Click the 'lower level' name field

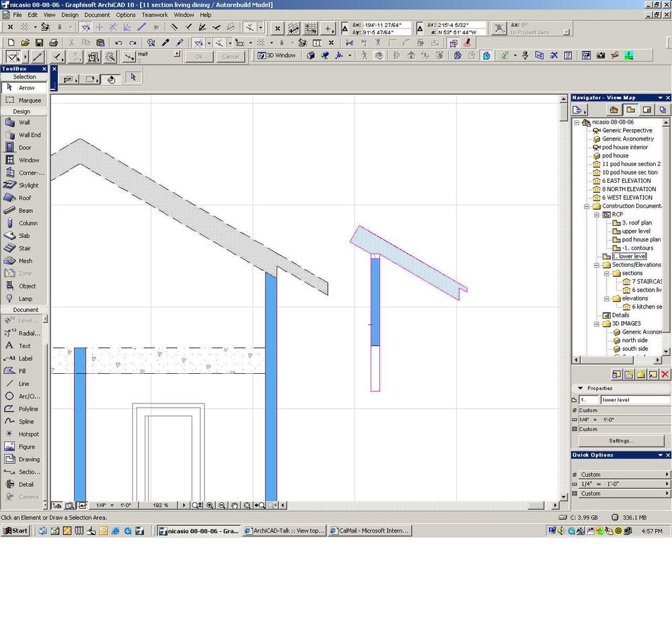(634, 400)
